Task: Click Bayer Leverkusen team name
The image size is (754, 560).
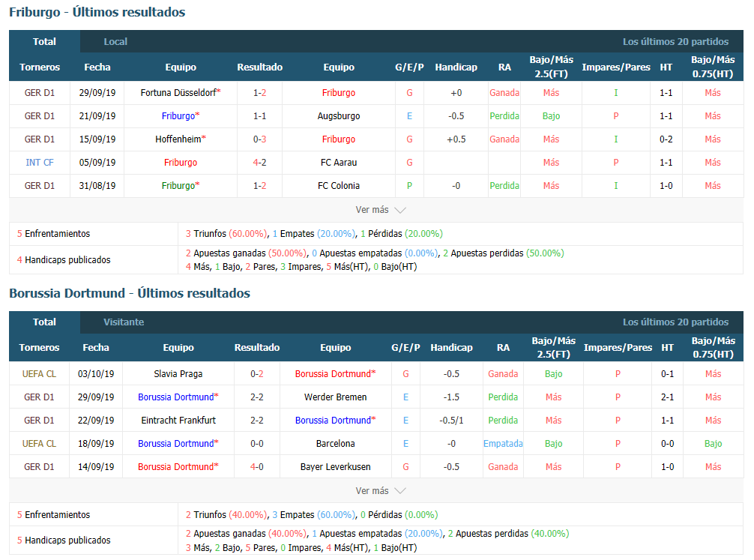Action: click(335, 466)
